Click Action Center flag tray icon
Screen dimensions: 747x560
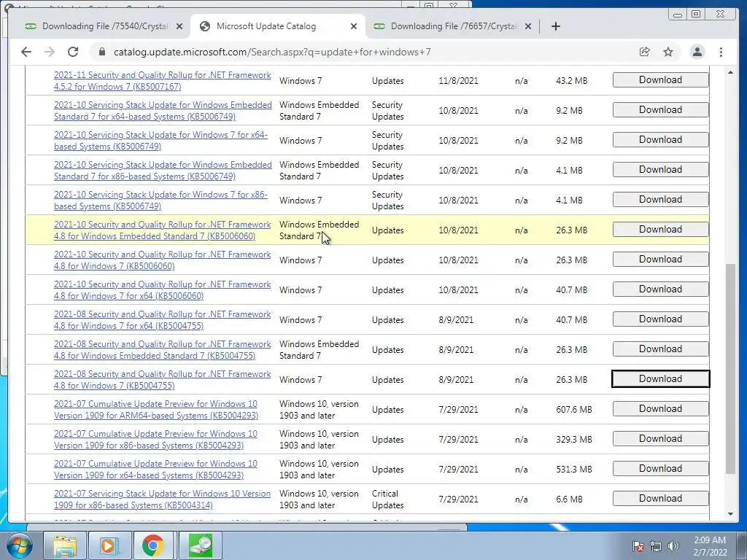[x=638, y=546]
